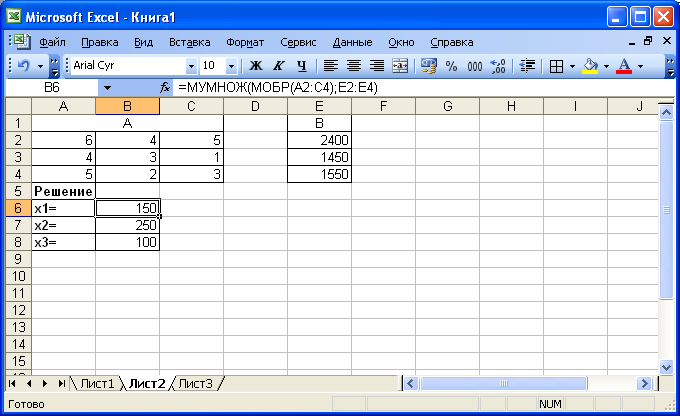Go to next sheet navigation arrow

45,383
